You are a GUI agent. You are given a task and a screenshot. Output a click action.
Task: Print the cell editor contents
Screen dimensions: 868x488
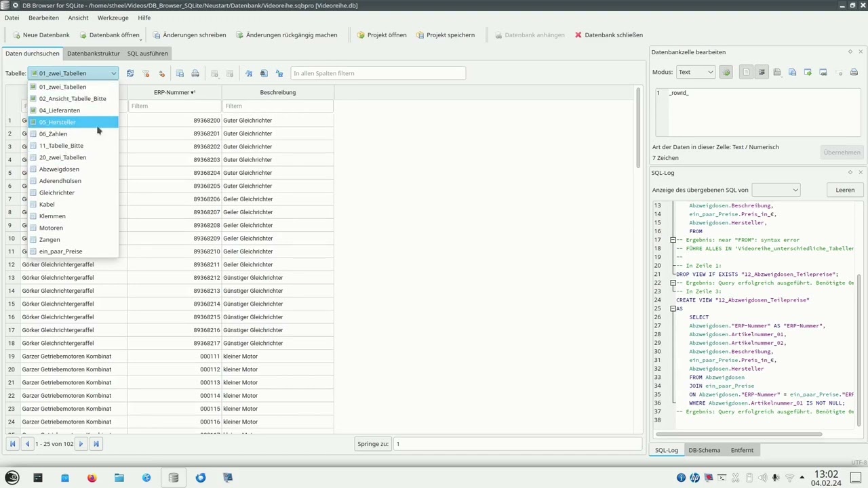click(854, 72)
